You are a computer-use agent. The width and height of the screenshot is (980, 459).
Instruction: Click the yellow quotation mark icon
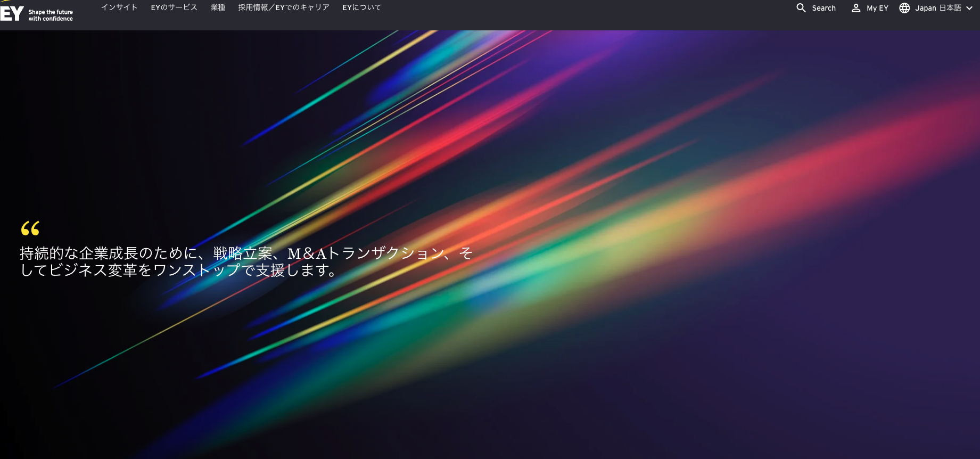click(x=30, y=228)
